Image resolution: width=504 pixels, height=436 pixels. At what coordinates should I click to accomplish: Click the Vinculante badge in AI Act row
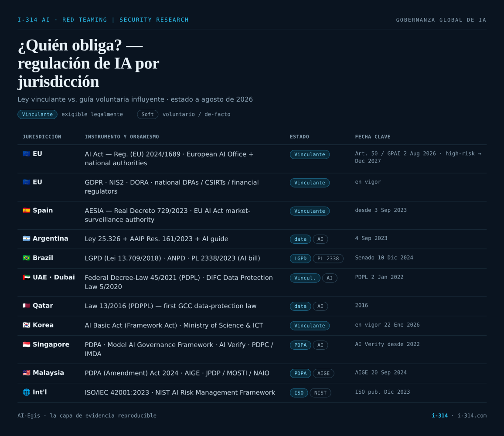coord(310,154)
